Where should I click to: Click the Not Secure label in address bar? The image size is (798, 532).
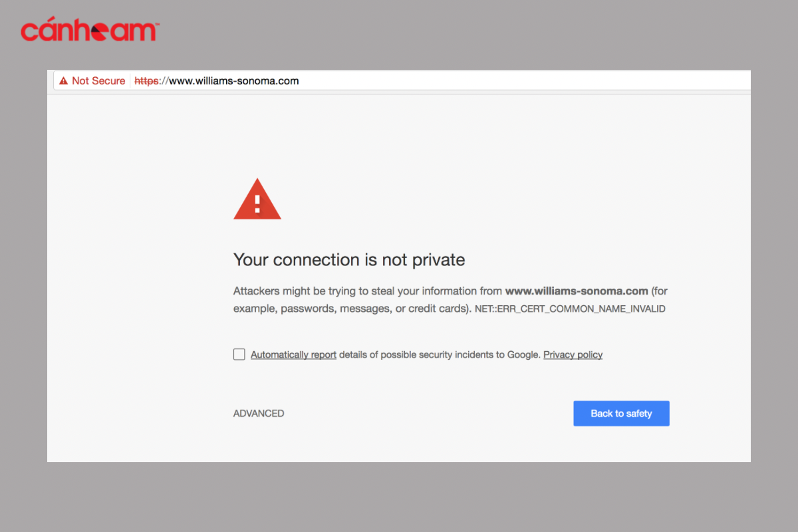(x=98, y=81)
